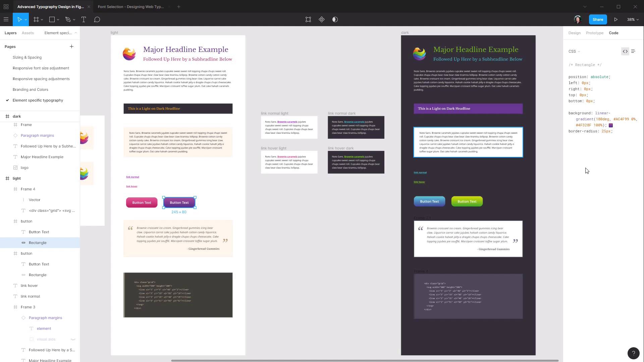Open the 38% zoom dropdown
The height and width of the screenshot is (362, 644).
tap(633, 19)
